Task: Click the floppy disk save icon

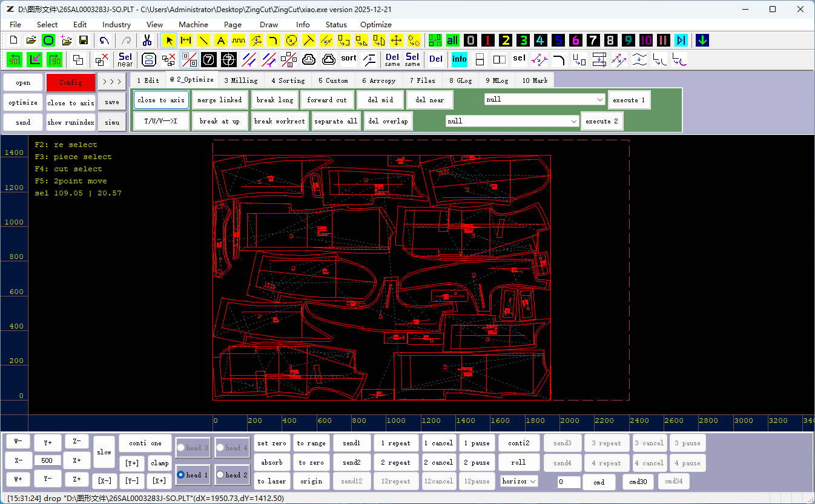Action: point(84,41)
